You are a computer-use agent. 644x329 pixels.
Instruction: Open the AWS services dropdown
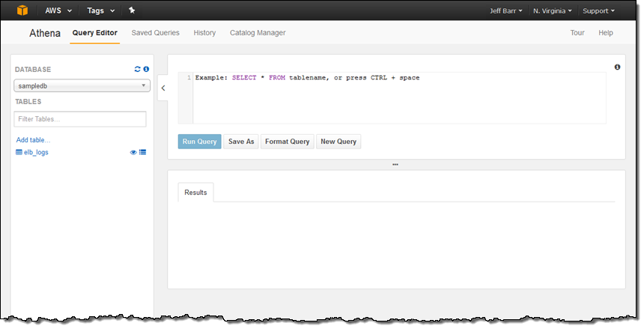(x=58, y=10)
